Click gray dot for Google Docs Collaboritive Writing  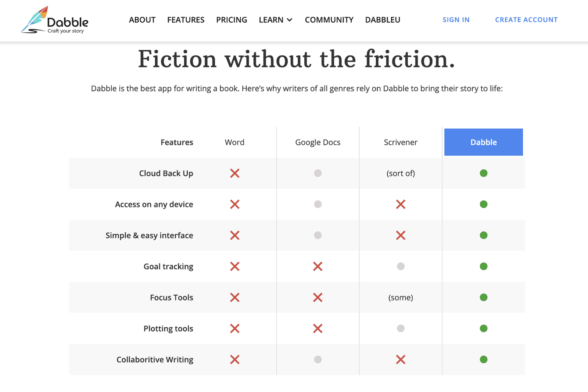[318, 360]
